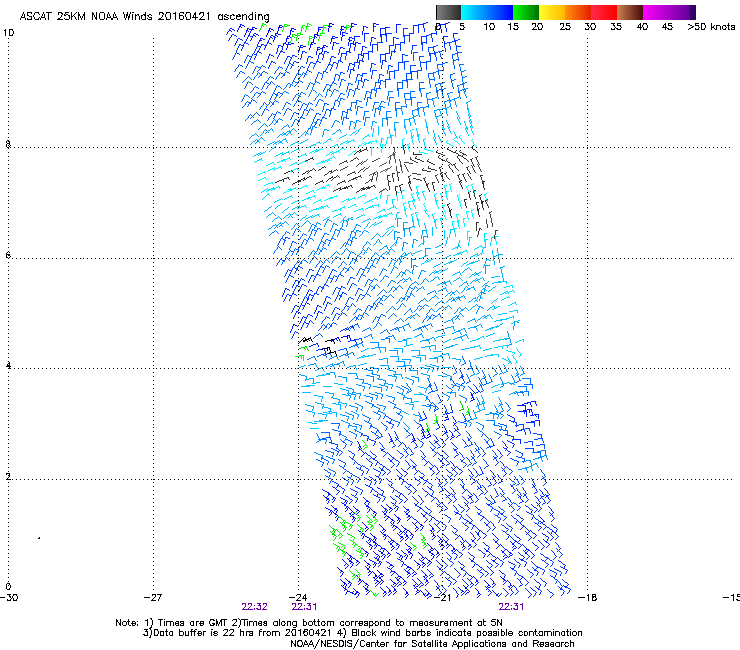Click the orange 25-30 knots legend swatch
The width and height of the screenshot is (740, 650).
coord(578,12)
